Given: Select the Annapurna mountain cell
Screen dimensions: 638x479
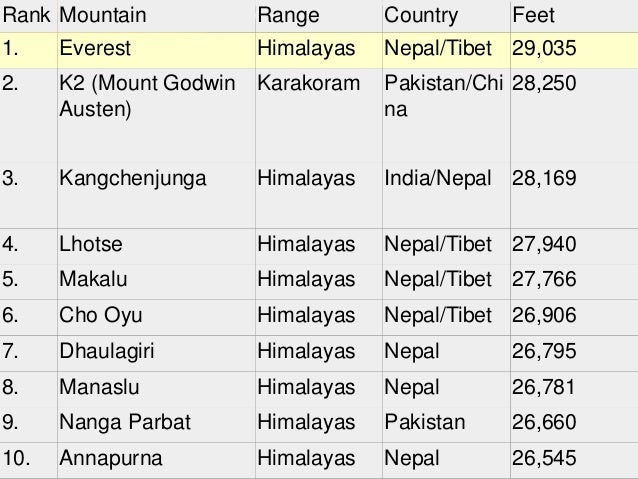Looking at the screenshot, I should click(156, 460).
